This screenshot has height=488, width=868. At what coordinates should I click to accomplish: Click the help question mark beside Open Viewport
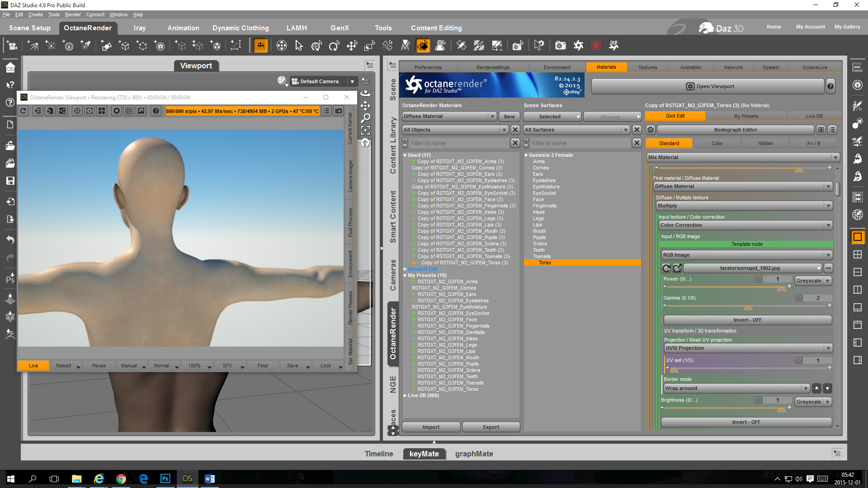click(x=830, y=86)
